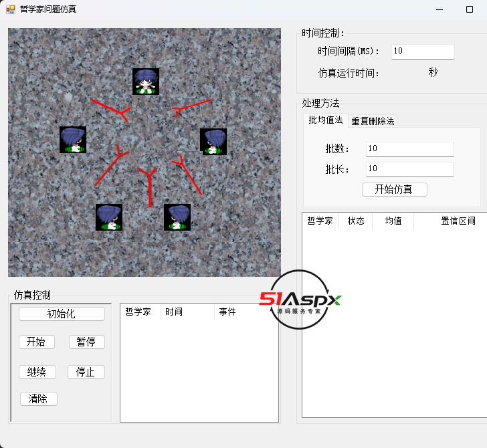Click the 哲学家 column header in results list
This screenshot has width=487, height=448.
point(320,221)
